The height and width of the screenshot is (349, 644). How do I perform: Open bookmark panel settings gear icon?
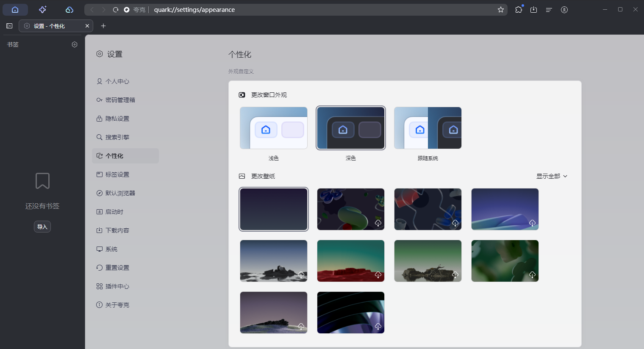coord(75,44)
